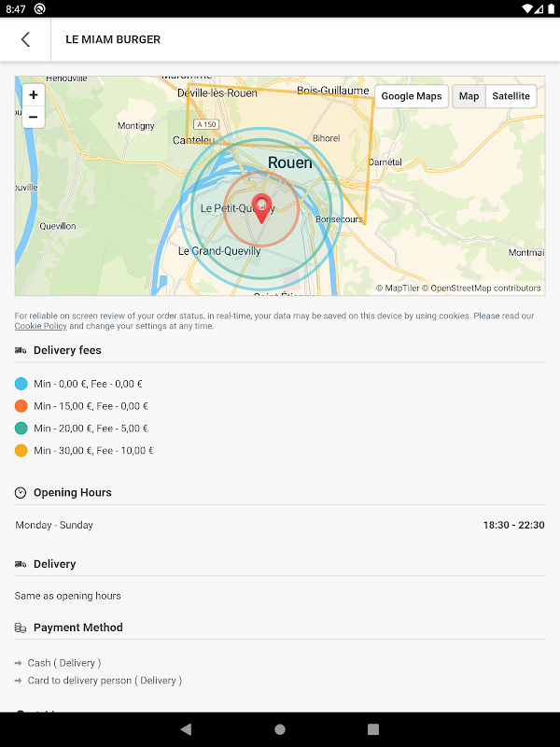The height and width of the screenshot is (747, 560).
Task: Tap the Android recent apps button
Action: [373, 729]
